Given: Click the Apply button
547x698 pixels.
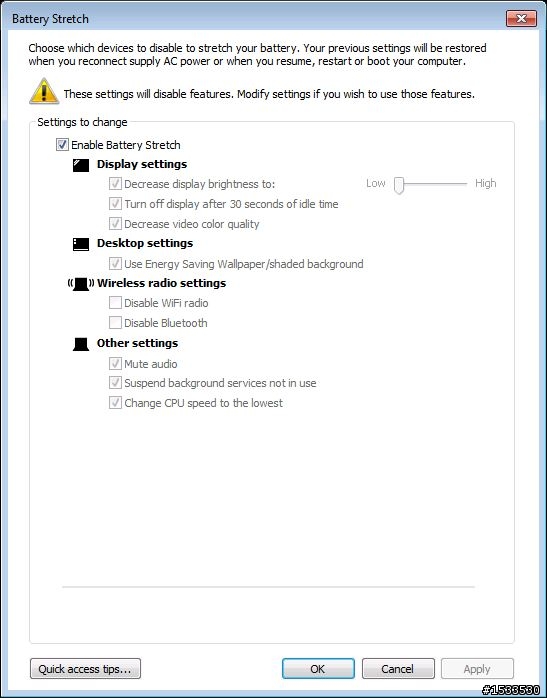Looking at the screenshot, I should [477, 669].
